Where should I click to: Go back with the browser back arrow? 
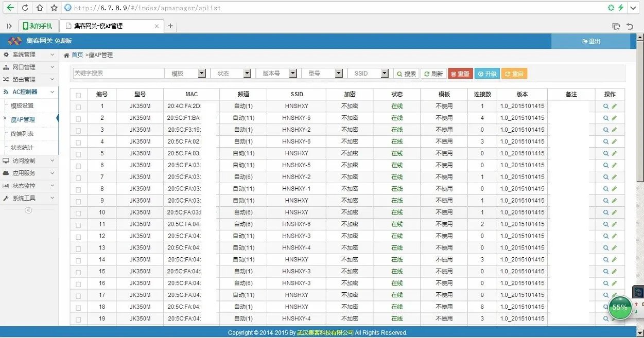tap(10, 8)
